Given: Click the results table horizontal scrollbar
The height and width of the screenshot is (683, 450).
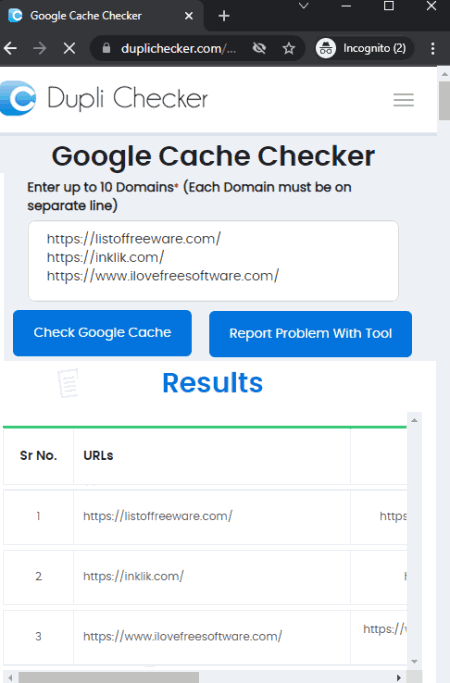Looking at the screenshot, I should (x=108, y=678).
